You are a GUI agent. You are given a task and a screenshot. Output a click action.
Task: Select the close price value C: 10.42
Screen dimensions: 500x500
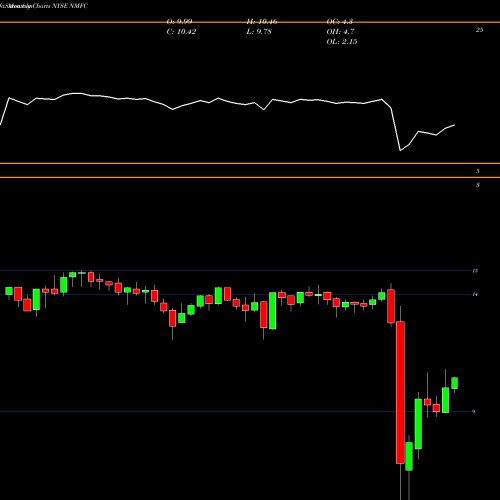click(181, 32)
